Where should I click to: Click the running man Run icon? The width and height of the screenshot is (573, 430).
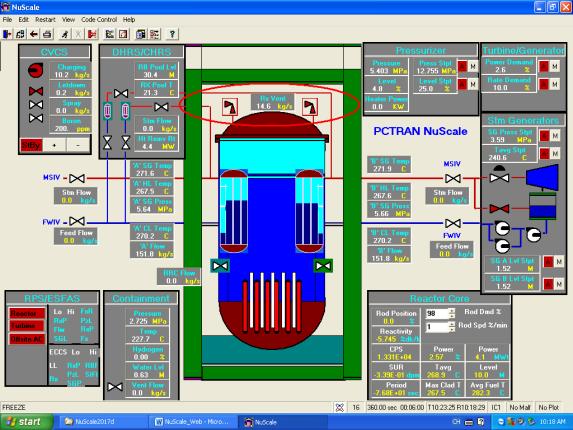click(65, 34)
